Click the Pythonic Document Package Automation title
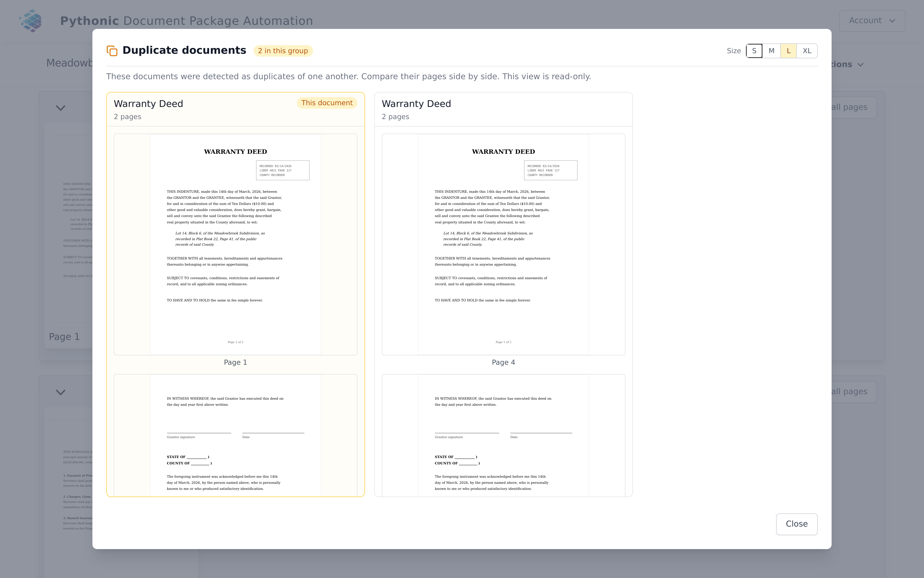This screenshot has height=578, width=924. click(187, 21)
